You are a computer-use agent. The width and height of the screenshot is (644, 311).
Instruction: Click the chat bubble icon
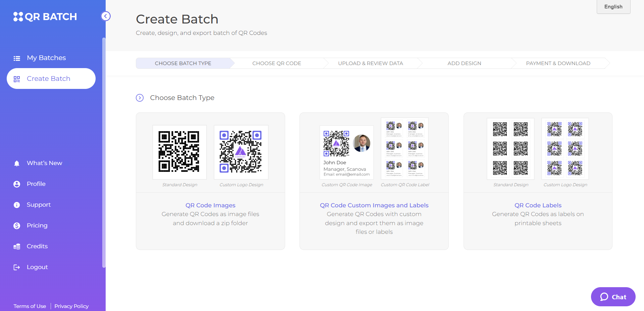pos(604,297)
